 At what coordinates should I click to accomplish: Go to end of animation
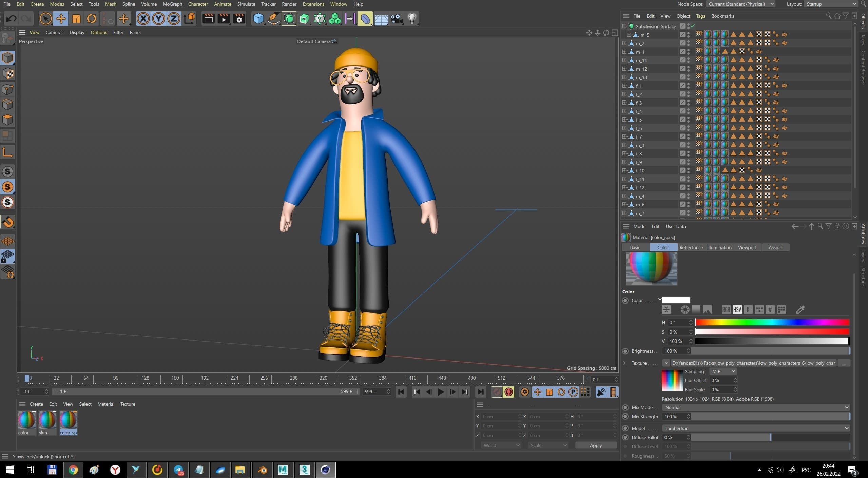click(x=480, y=392)
